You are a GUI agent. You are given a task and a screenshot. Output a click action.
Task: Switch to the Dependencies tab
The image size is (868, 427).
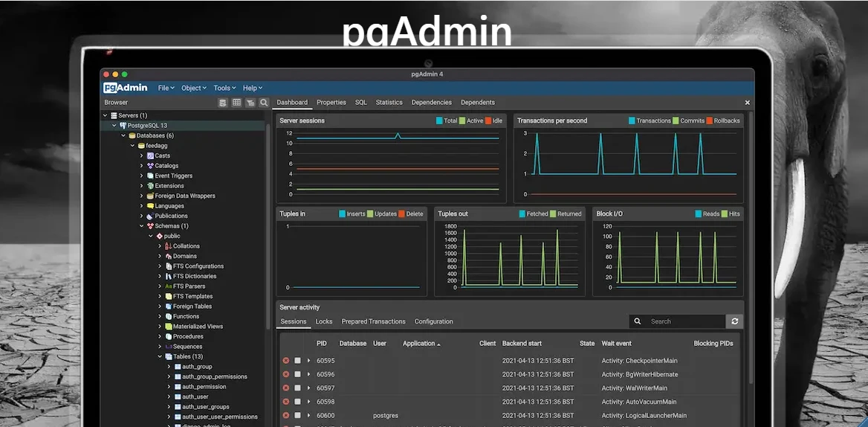click(431, 103)
